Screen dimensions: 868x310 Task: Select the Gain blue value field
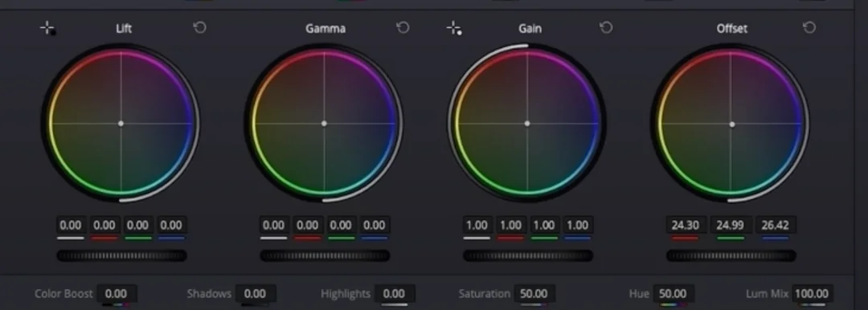pyautogui.click(x=577, y=226)
